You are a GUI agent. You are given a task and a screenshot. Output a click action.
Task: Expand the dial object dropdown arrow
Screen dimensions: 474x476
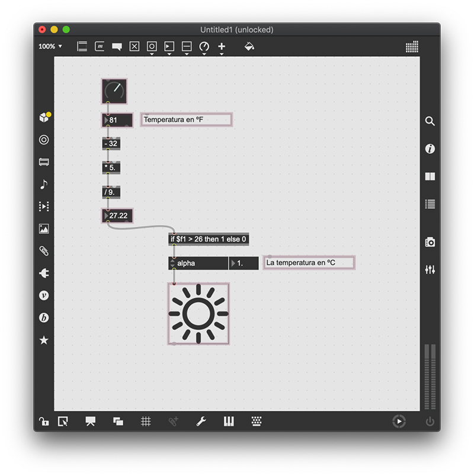(x=204, y=54)
